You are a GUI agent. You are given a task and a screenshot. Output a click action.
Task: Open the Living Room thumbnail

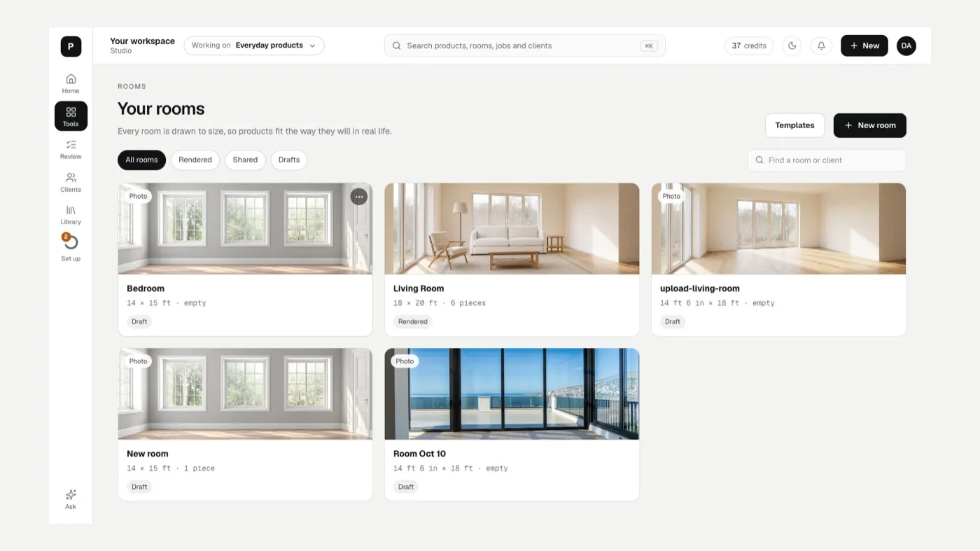[x=512, y=229]
